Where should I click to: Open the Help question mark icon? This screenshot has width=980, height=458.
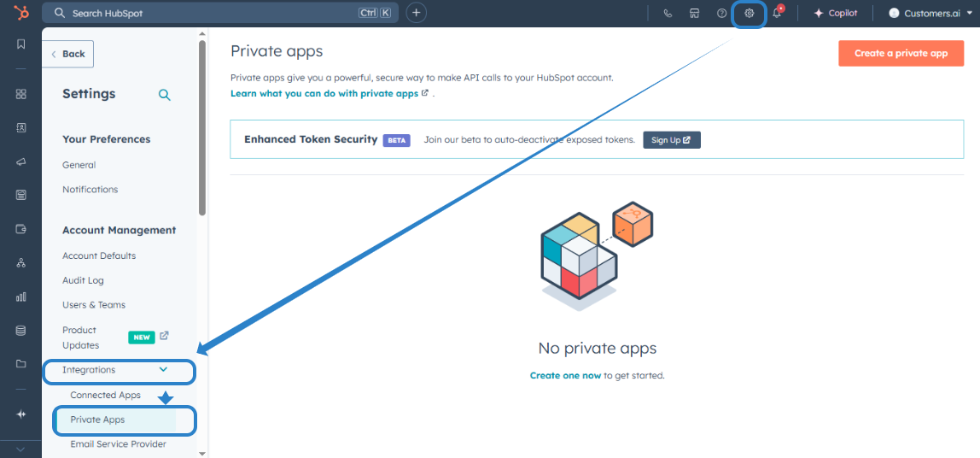pyautogui.click(x=722, y=13)
